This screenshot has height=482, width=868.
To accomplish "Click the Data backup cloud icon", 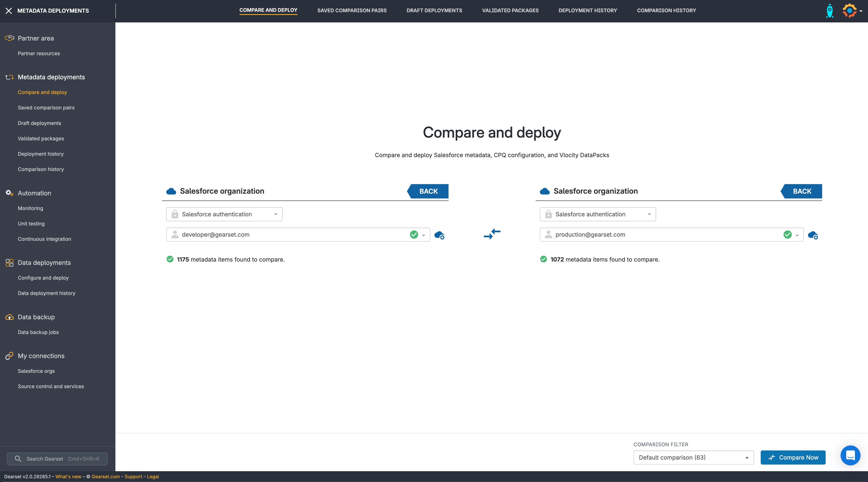I will (9, 317).
